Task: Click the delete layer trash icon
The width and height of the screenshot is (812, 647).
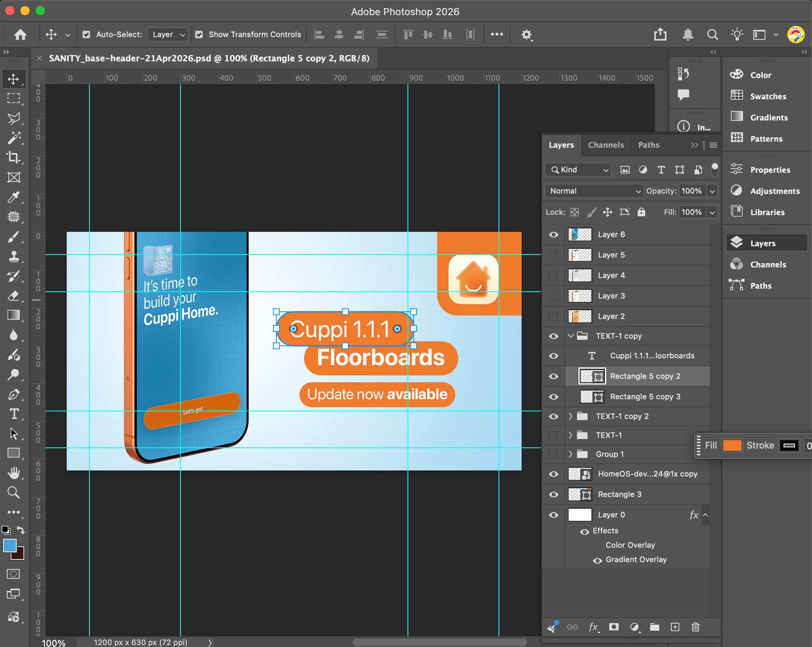Action: click(x=695, y=627)
